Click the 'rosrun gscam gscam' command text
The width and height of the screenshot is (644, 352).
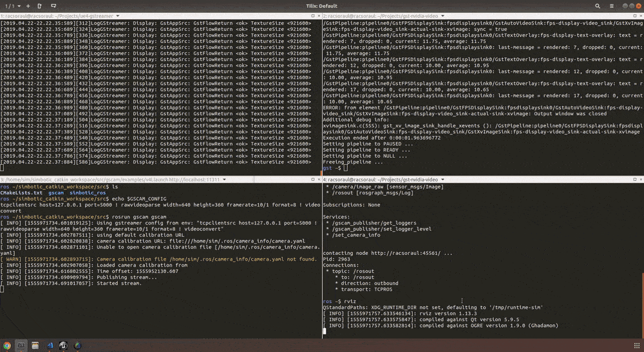139,217
